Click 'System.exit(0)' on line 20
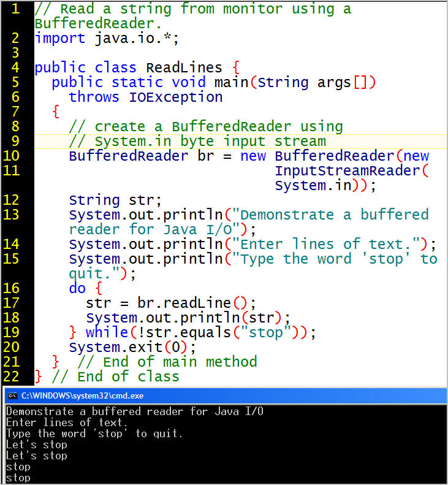 click(128, 348)
